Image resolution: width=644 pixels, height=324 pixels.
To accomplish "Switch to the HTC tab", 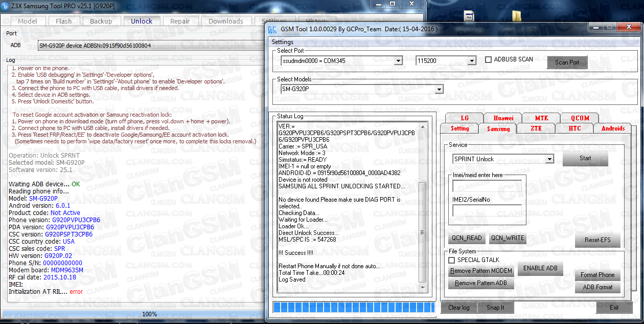I will 574,128.
